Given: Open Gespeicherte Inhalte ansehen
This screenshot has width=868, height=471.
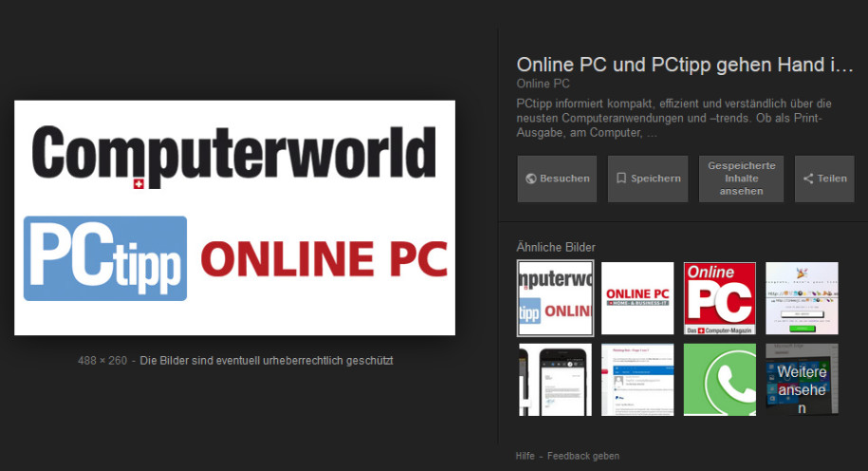Looking at the screenshot, I should tap(741, 179).
